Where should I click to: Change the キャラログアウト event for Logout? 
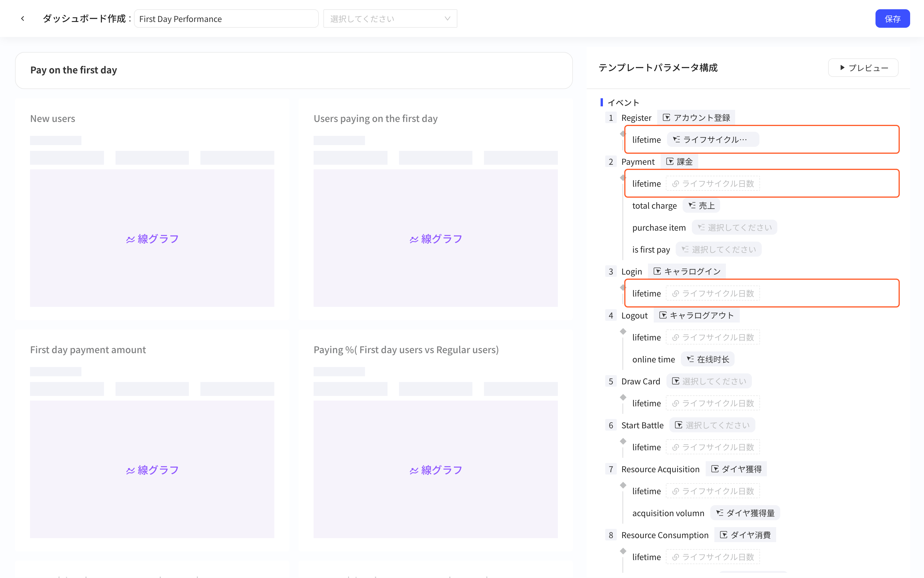[696, 315]
